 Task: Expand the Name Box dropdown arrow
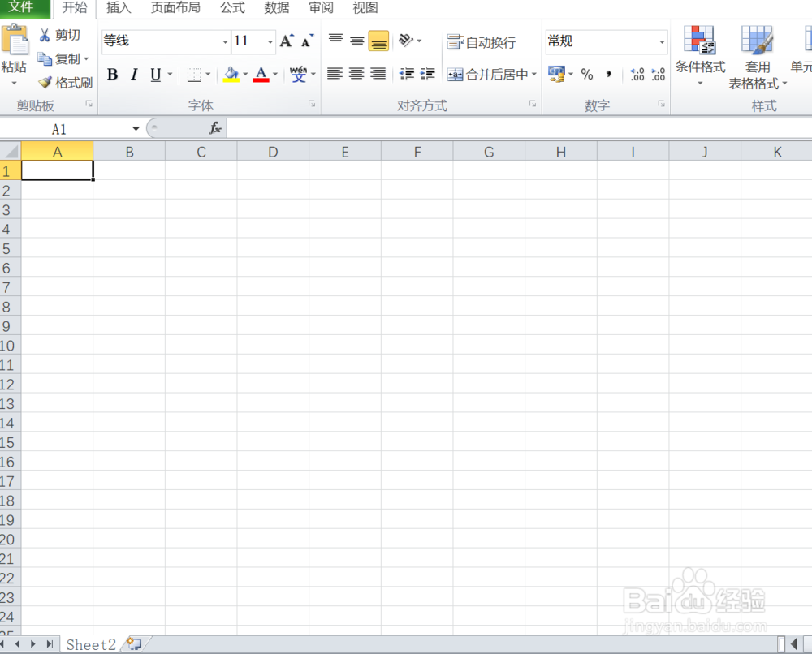136,128
